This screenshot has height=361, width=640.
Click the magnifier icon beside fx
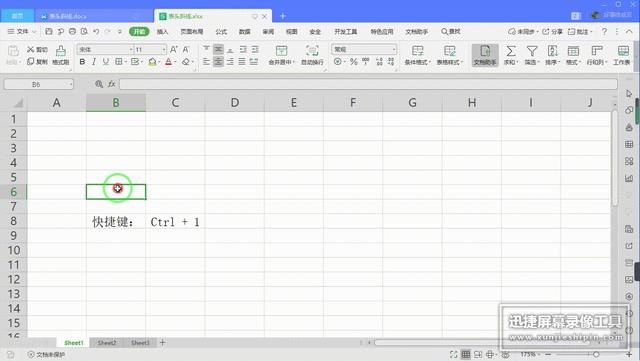(x=99, y=84)
